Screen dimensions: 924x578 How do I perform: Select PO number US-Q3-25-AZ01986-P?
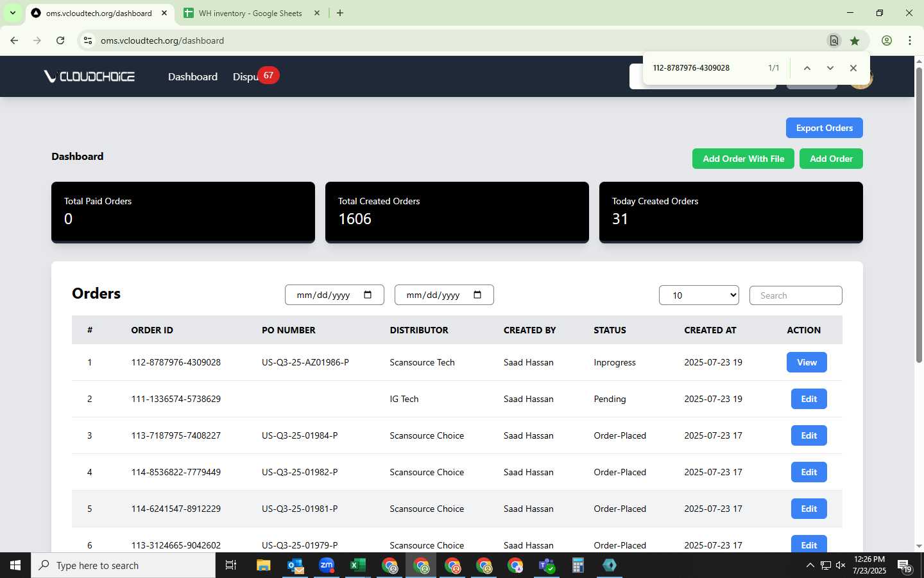[305, 362]
